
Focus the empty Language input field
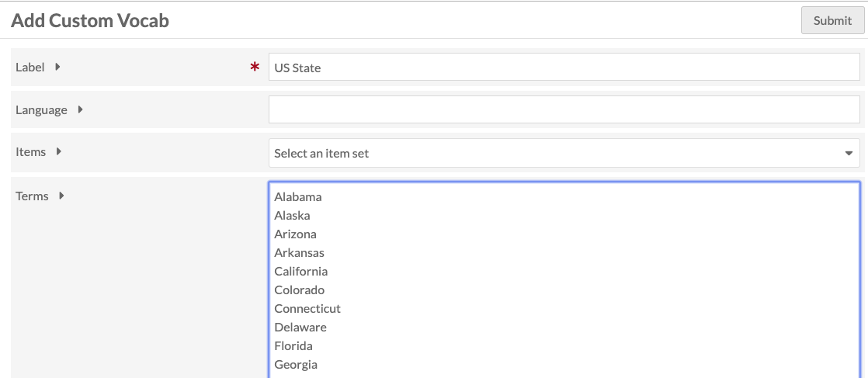(x=564, y=109)
